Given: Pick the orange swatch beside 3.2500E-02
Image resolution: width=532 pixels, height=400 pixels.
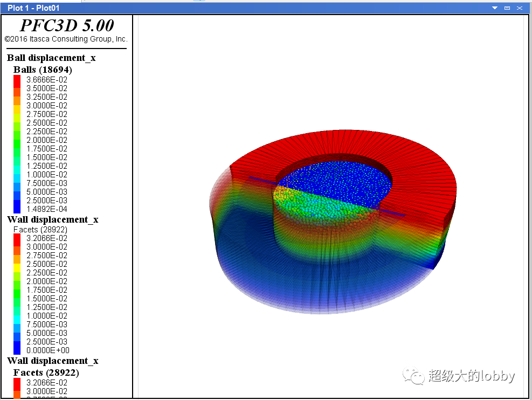Looking at the screenshot, I should 17,101.
